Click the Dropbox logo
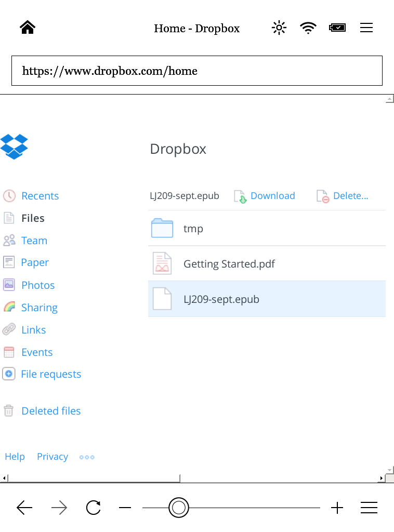394x532 pixels. (x=14, y=147)
